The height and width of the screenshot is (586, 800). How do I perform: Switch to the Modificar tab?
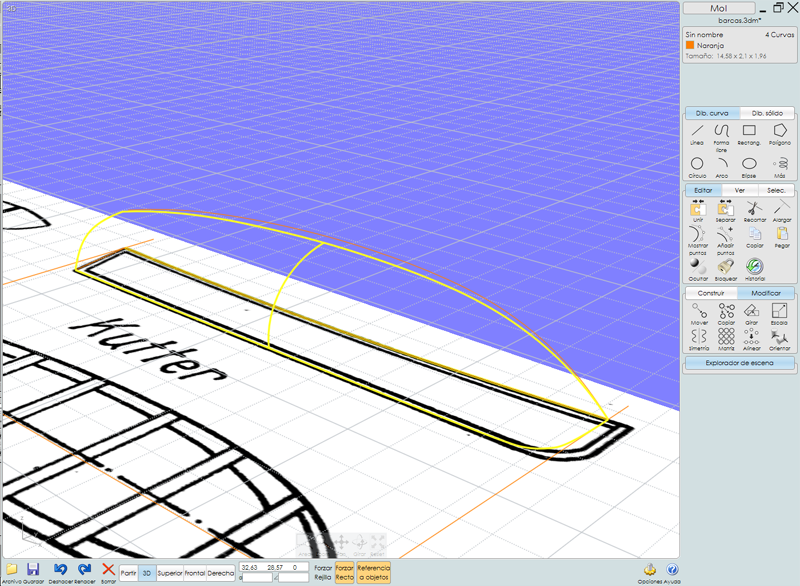(766, 293)
